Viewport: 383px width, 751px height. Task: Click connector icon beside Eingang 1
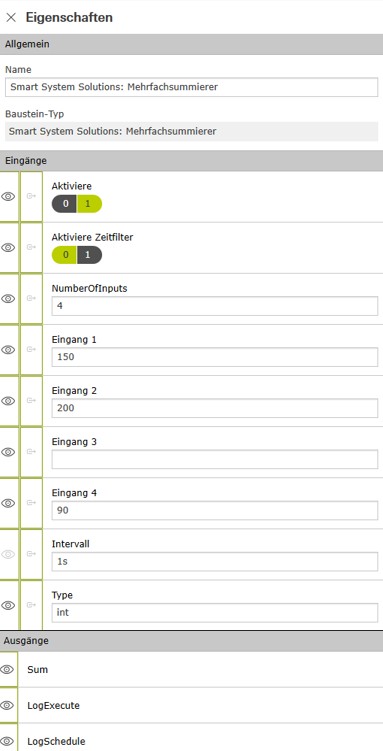tap(31, 350)
